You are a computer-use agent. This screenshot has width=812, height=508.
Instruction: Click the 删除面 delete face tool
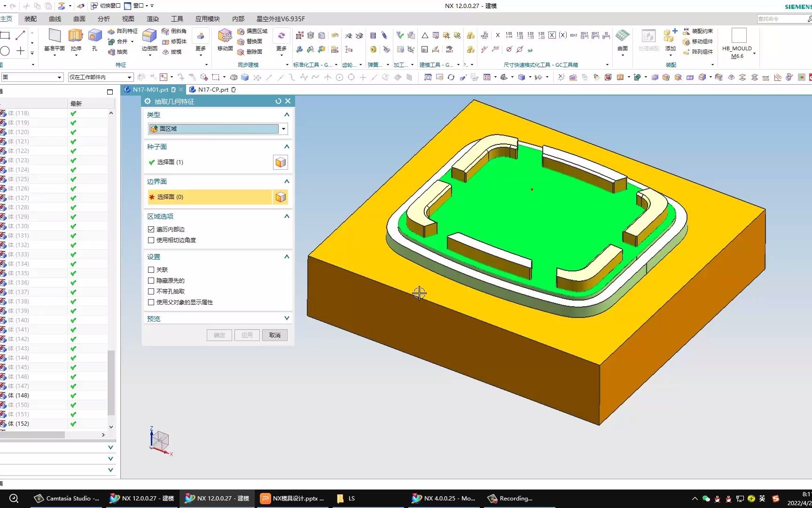click(250, 52)
